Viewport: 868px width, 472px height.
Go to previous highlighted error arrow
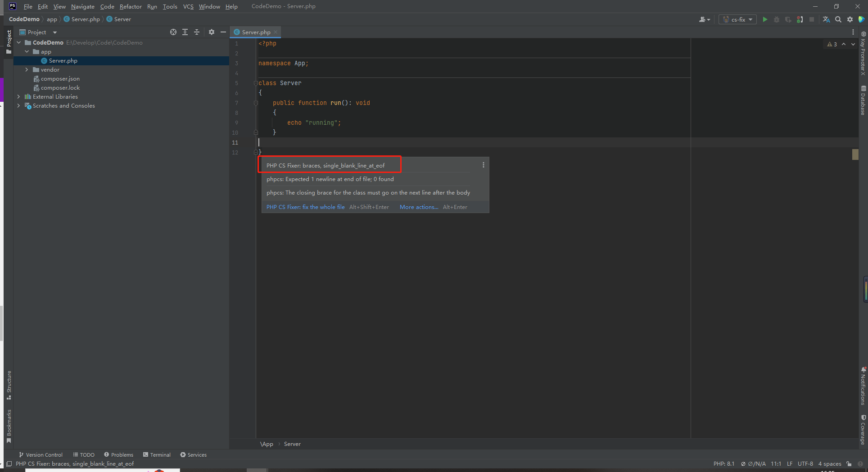tap(844, 44)
